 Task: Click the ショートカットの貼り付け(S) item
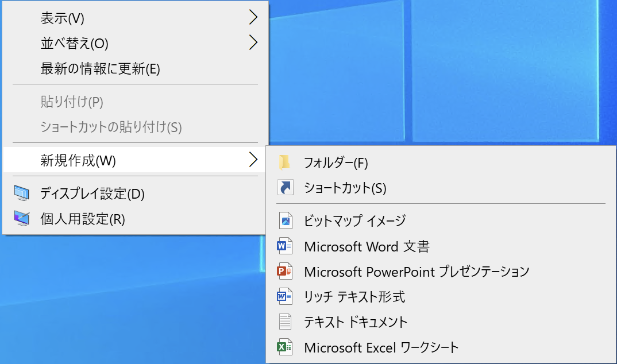coord(111,127)
